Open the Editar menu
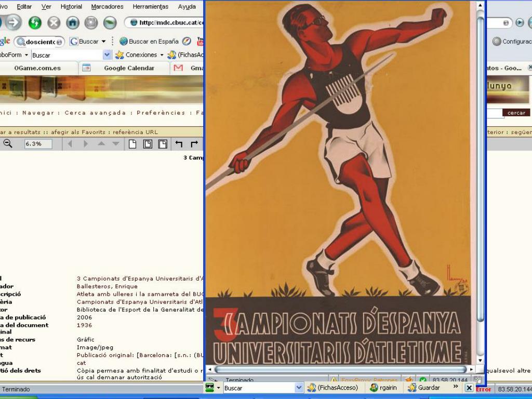 [24, 6]
